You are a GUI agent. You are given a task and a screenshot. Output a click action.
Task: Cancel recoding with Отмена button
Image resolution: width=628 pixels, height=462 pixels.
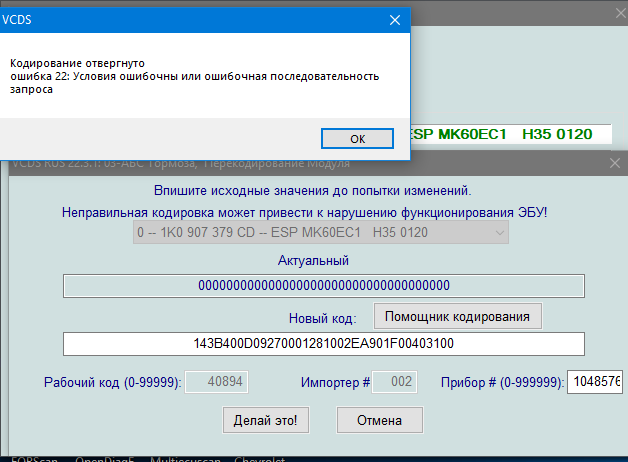pyautogui.click(x=380, y=420)
